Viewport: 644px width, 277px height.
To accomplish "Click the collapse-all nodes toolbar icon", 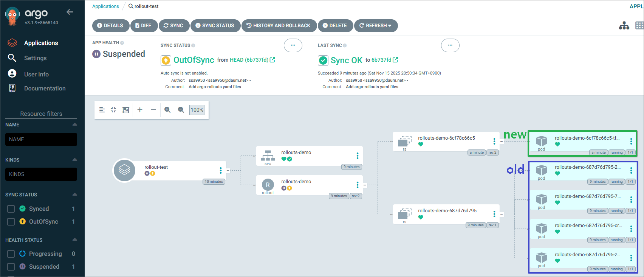I will click(113, 110).
